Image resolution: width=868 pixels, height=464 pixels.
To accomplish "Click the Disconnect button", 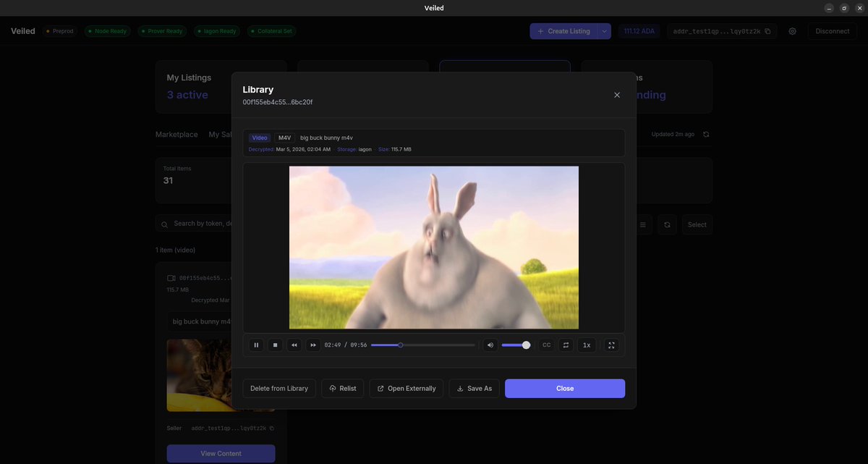I will pos(833,31).
